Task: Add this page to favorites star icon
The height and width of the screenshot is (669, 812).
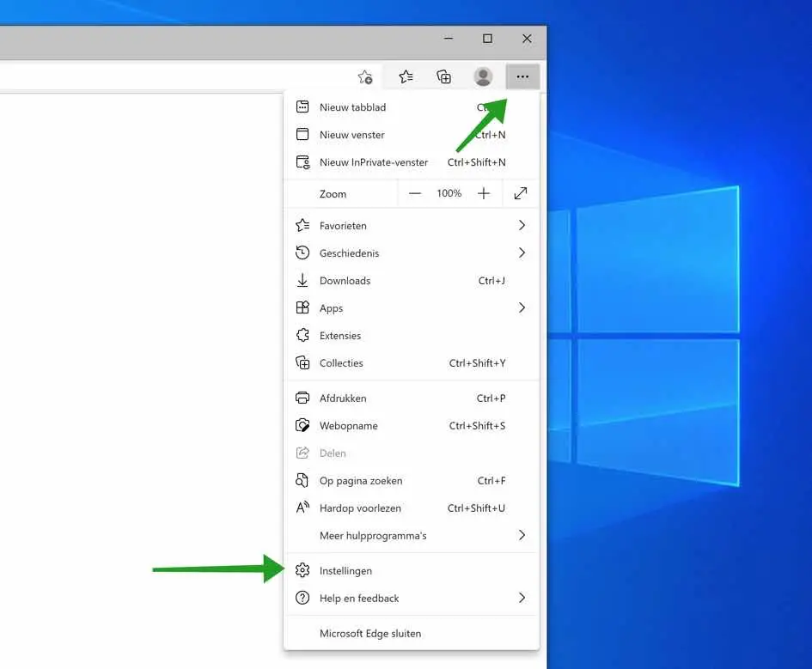Action: click(365, 77)
